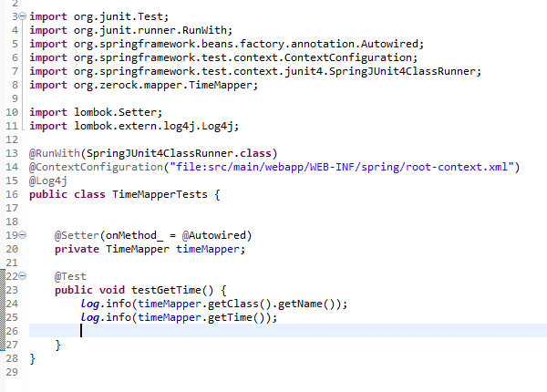Image resolution: width=547 pixels, height=392 pixels.
Task: Click 'SpringJUnit4ClassRunner.class' on line 13
Action: [179, 153]
